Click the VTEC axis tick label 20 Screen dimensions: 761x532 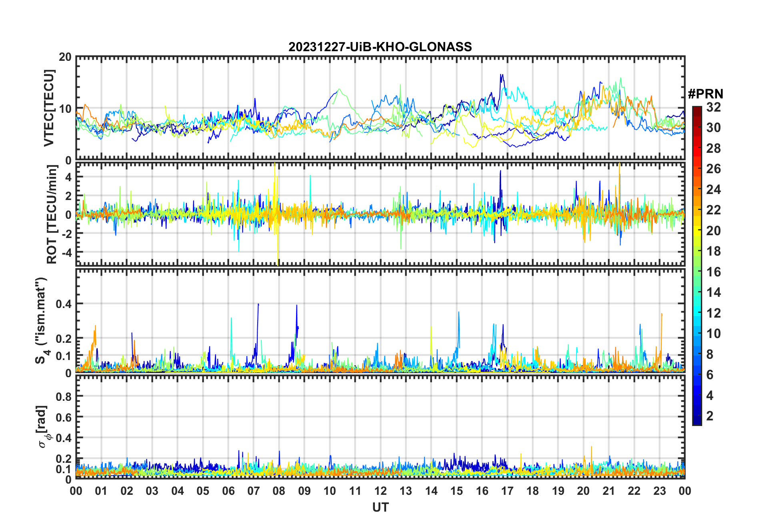(65, 57)
